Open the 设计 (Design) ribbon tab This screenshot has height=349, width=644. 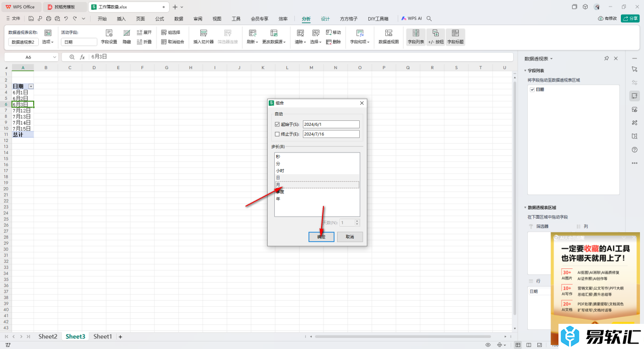(x=326, y=19)
